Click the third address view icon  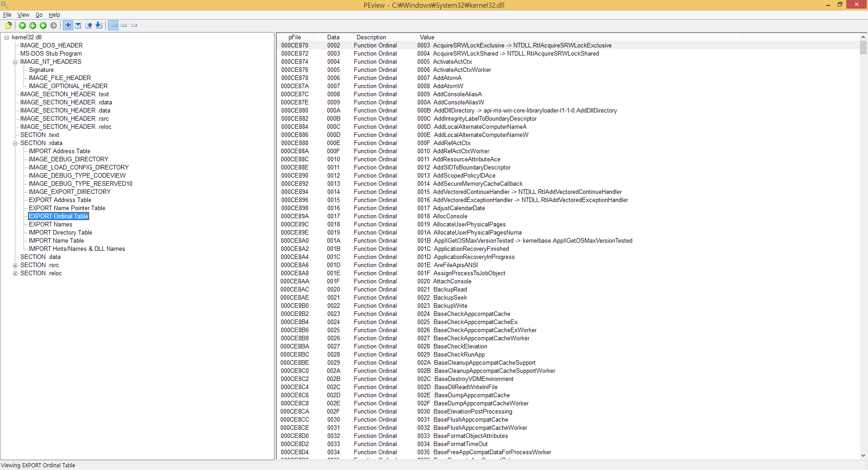[89, 25]
